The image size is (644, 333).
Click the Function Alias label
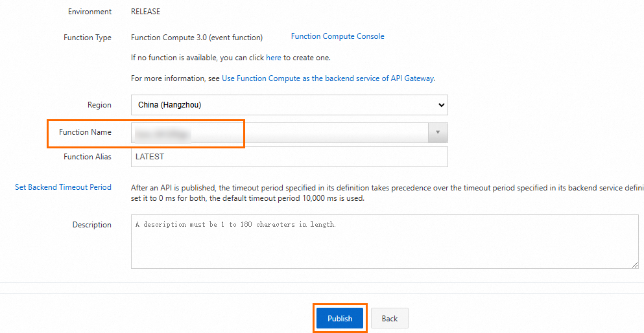tap(87, 157)
